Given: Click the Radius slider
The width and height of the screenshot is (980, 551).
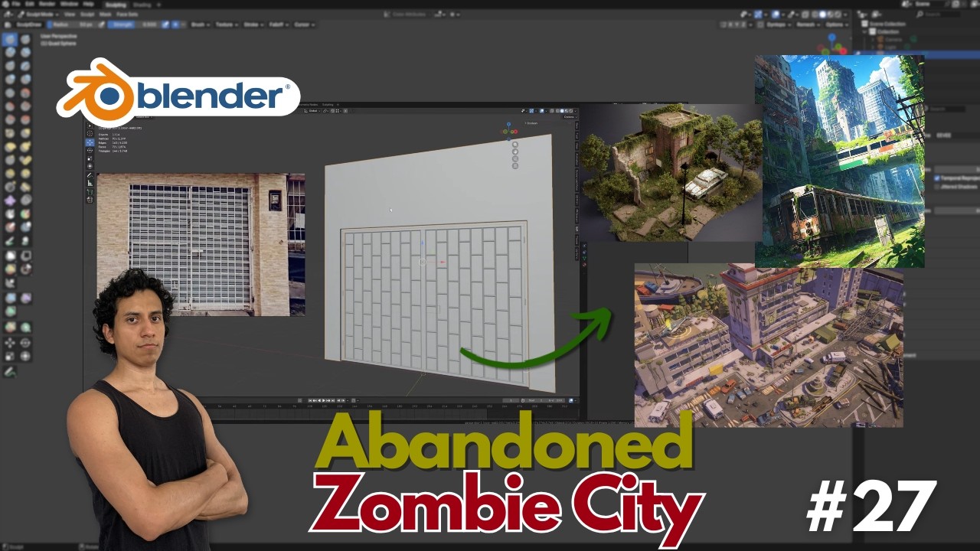Looking at the screenshot, I should 72,24.
